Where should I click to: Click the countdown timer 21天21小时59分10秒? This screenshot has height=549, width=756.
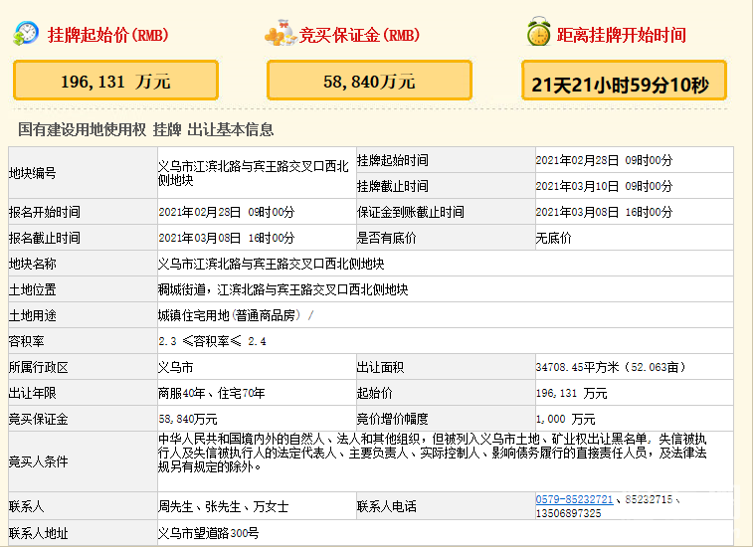tap(624, 84)
